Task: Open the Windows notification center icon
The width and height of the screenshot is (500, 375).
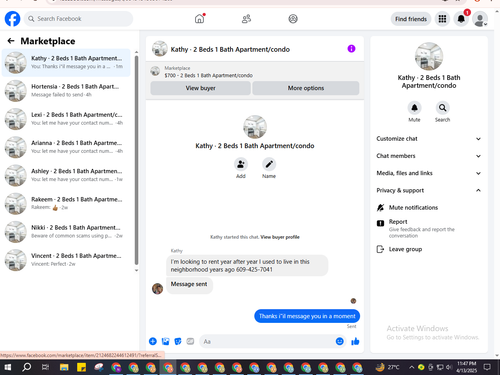Action: pos(487,367)
